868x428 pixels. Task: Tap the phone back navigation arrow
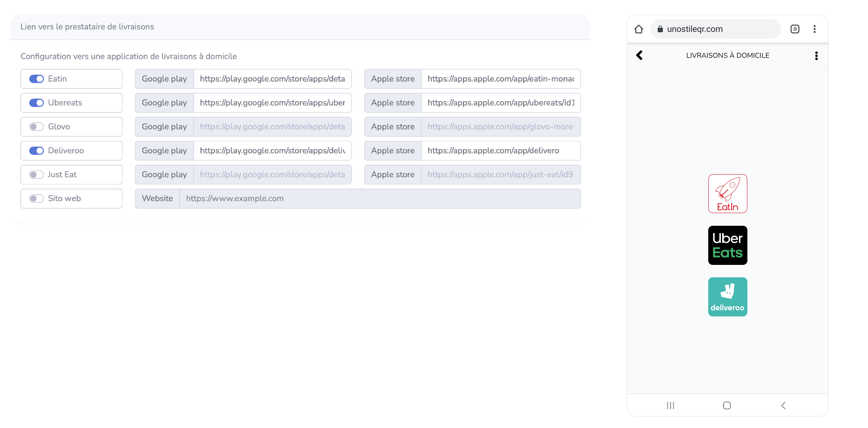pos(783,405)
